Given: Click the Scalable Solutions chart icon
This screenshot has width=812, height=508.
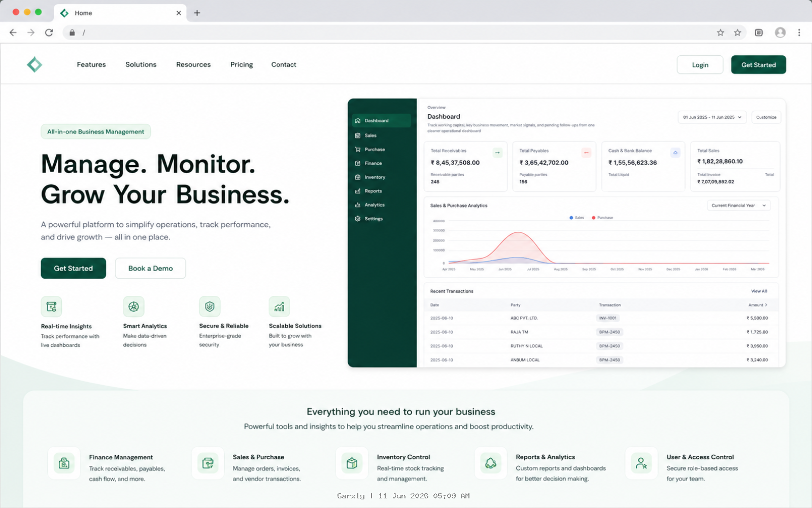Looking at the screenshot, I should (x=279, y=307).
